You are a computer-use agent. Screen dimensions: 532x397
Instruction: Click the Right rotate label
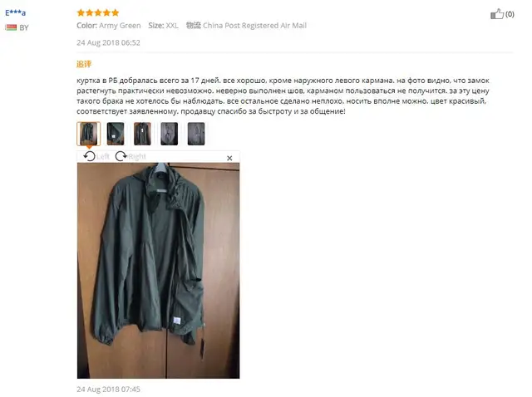[x=137, y=157]
